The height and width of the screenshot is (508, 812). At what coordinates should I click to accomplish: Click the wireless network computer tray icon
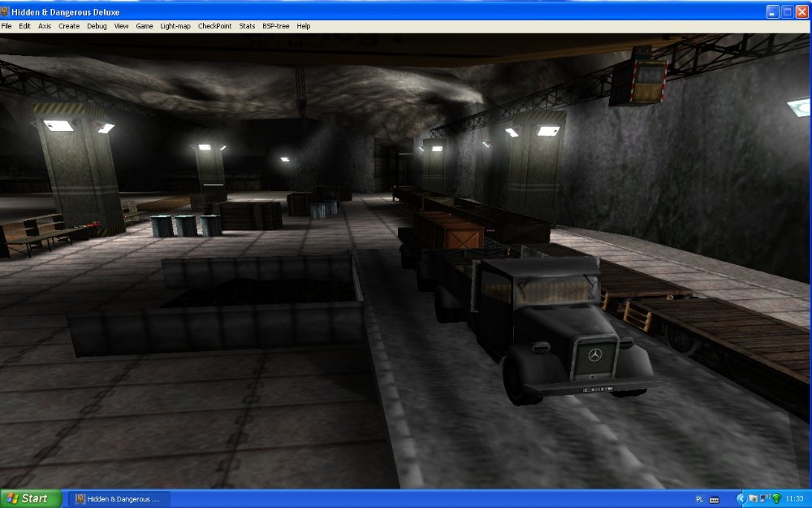[765, 499]
